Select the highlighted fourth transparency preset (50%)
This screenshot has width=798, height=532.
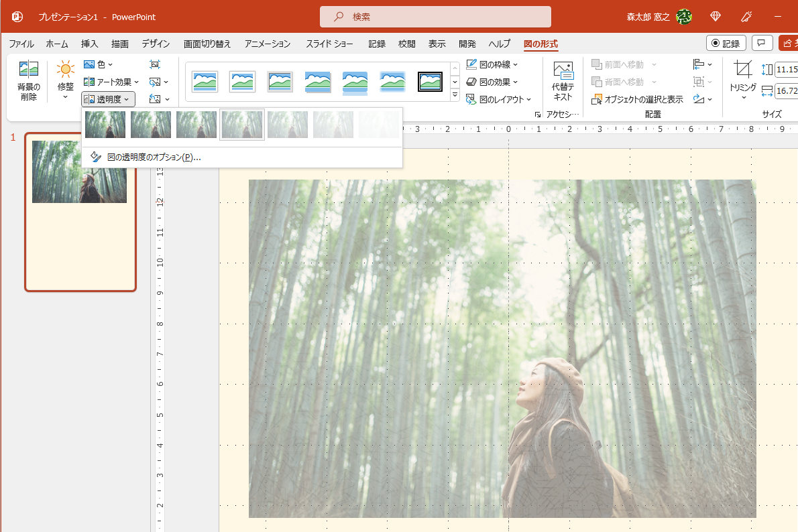(x=242, y=125)
